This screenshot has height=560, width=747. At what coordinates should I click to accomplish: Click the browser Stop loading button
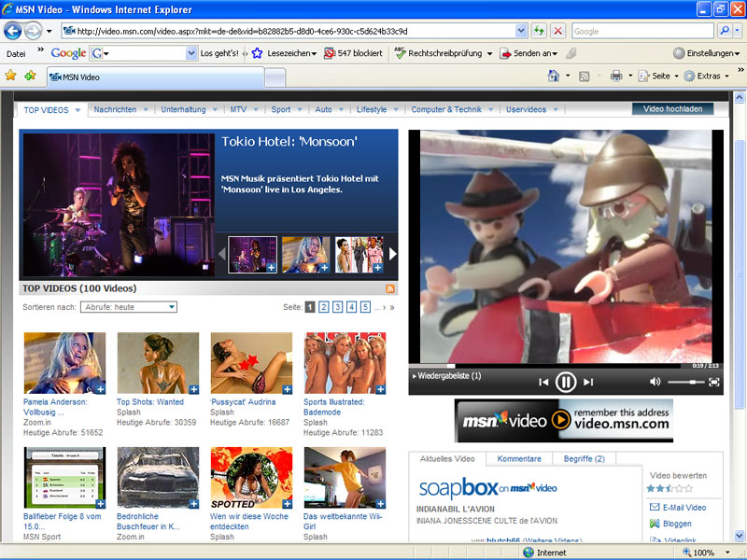tap(557, 31)
